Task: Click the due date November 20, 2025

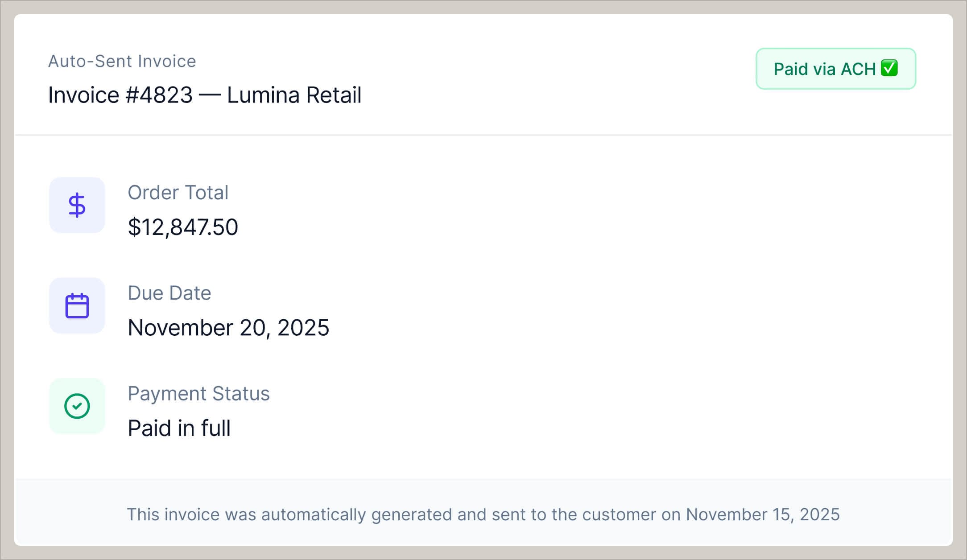Action: tap(228, 327)
